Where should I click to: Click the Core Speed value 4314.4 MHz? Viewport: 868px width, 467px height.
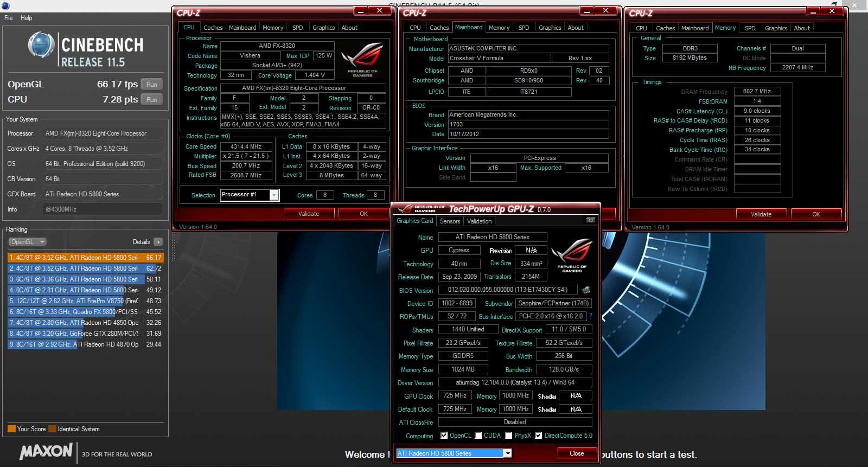pos(246,147)
